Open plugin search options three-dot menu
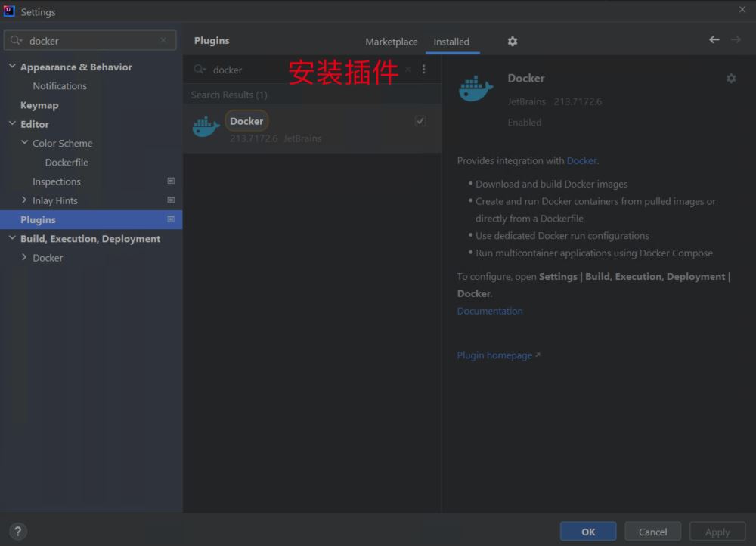 click(x=424, y=70)
